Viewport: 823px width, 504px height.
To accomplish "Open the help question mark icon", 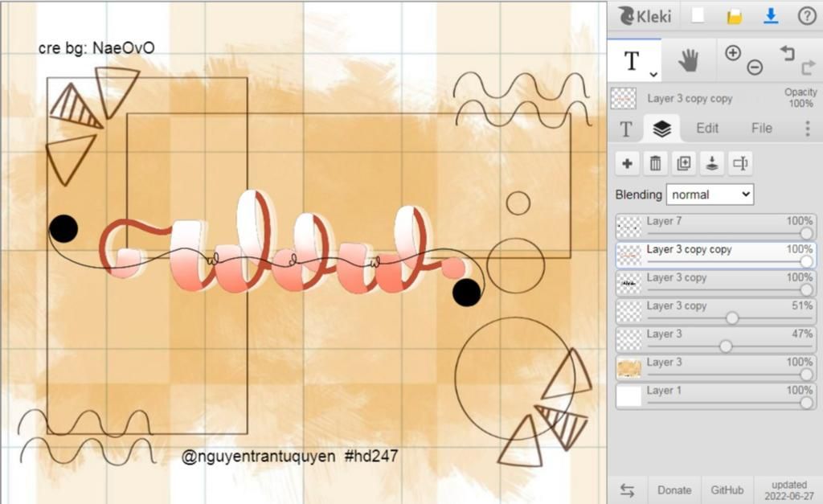I will [x=807, y=16].
